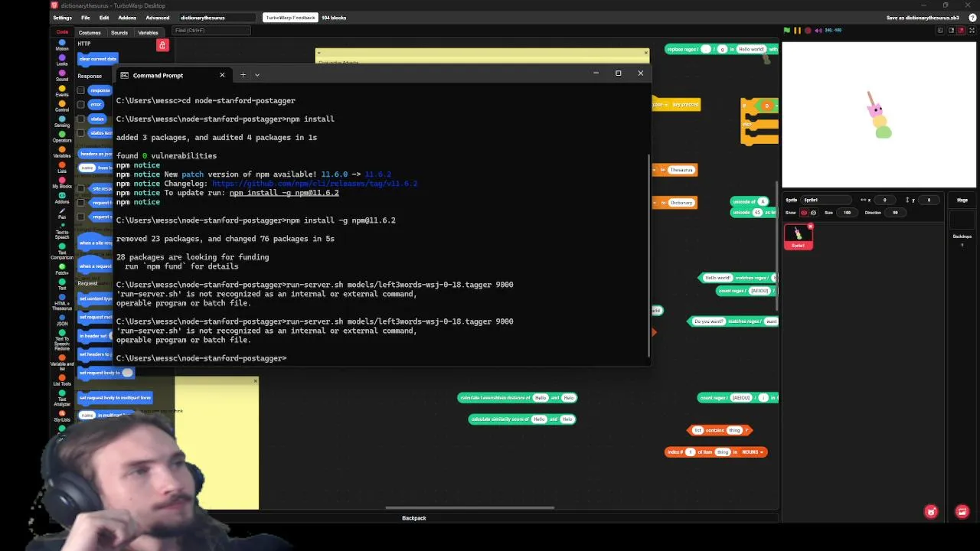
Task: Switch to the Variables tab
Action: 148,33
